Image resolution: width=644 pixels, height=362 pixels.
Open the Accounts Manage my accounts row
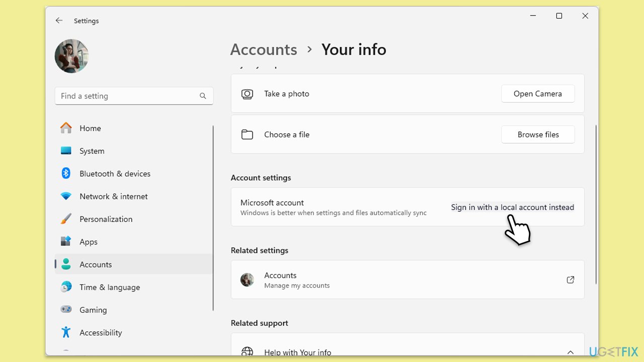pyautogui.click(x=408, y=280)
